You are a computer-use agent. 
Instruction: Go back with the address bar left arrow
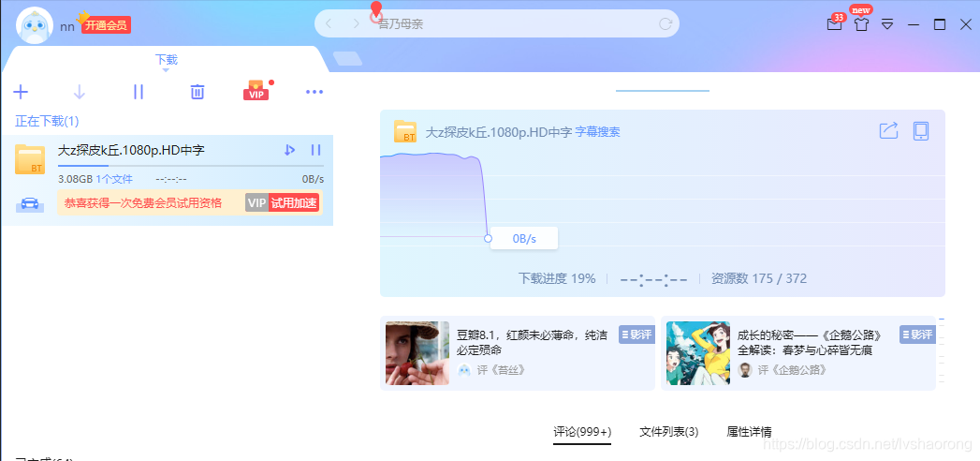(329, 23)
